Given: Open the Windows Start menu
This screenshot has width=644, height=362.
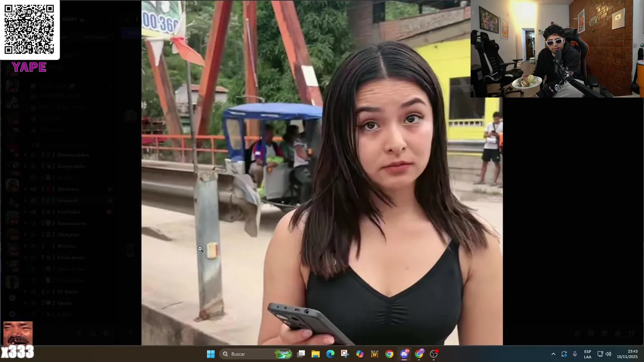Looking at the screenshot, I should [x=211, y=354].
